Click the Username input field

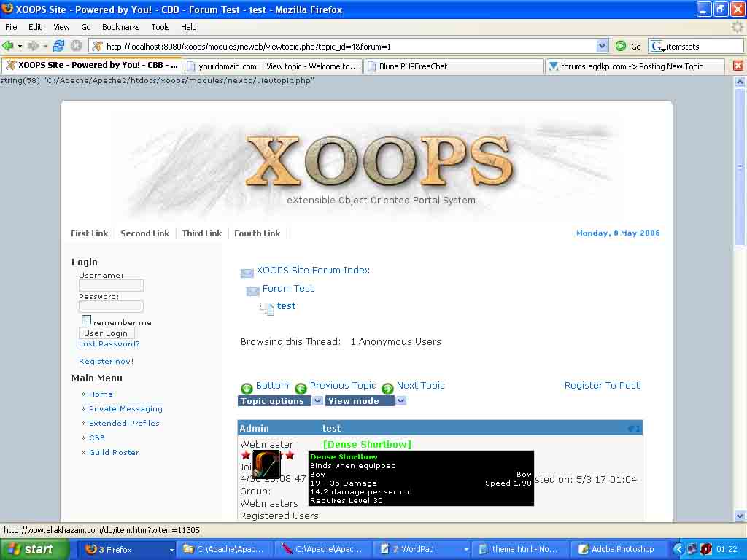tap(111, 285)
